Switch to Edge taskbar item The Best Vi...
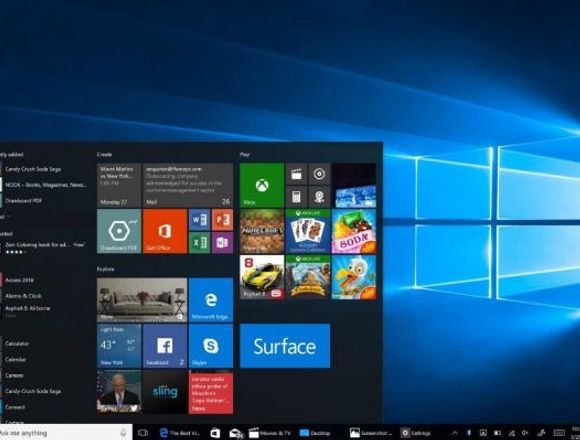Viewport: 580px width, 440px height. pos(179,433)
